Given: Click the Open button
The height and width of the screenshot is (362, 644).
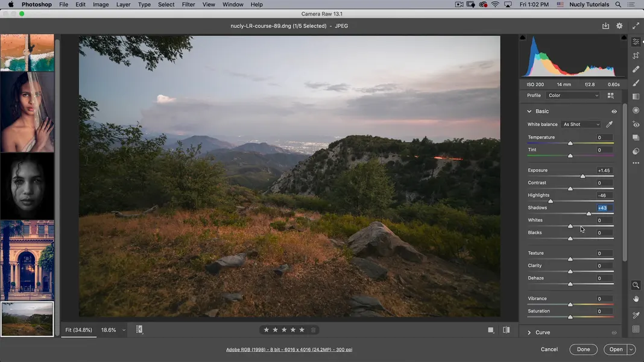Looking at the screenshot, I should [616, 349].
